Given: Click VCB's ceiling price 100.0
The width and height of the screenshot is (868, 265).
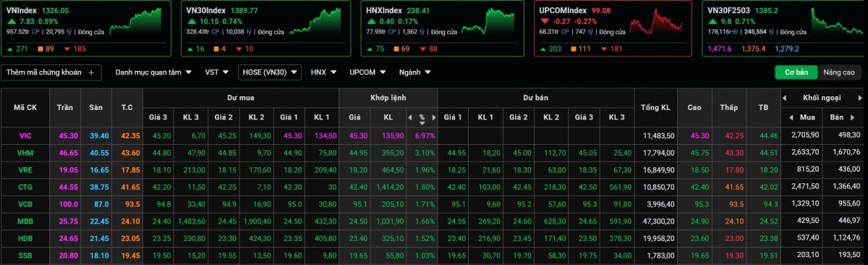Looking at the screenshot, I should click(67, 204).
